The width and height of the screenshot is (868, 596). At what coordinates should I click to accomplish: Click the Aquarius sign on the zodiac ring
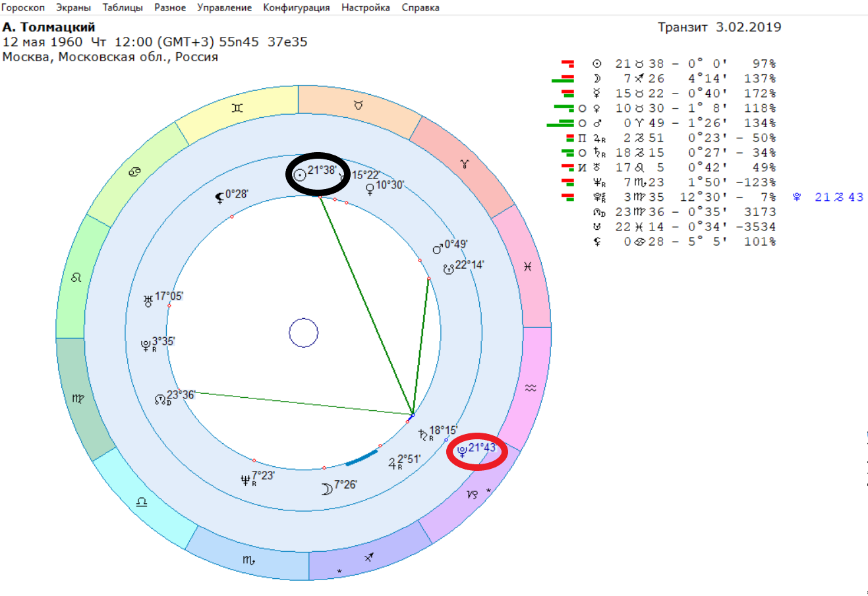pyautogui.click(x=531, y=389)
